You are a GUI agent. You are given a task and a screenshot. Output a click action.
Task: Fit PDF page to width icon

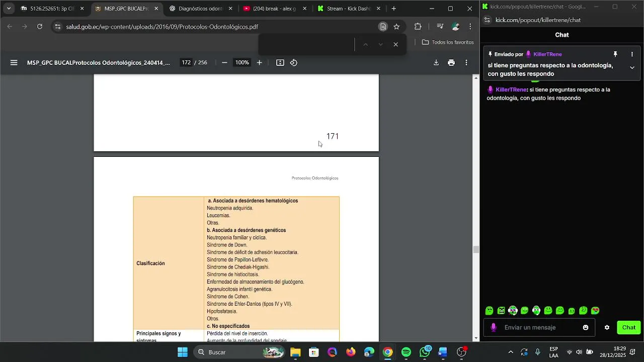point(280,62)
